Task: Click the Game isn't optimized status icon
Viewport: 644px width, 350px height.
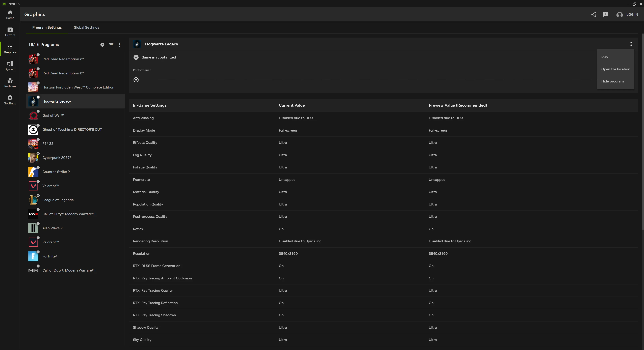Action: click(136, 57)
